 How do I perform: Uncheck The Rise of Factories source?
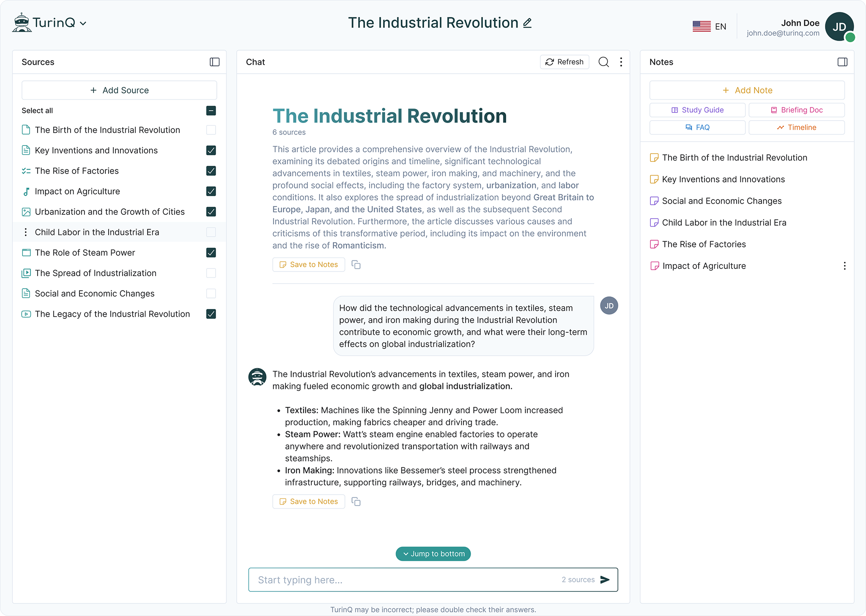(x=211, y=171)
